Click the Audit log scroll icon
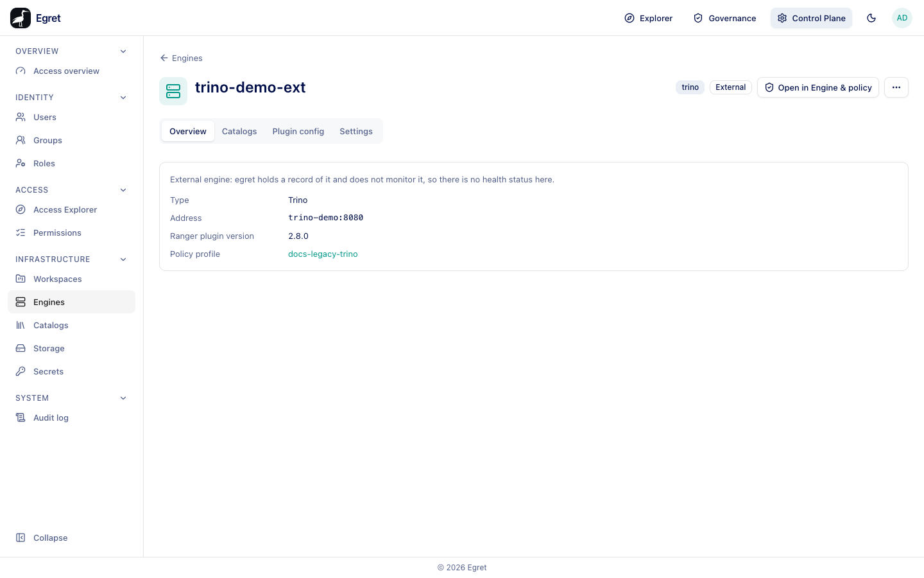The image size is (924, 578). pyautogui.click(x=21, y=418)
